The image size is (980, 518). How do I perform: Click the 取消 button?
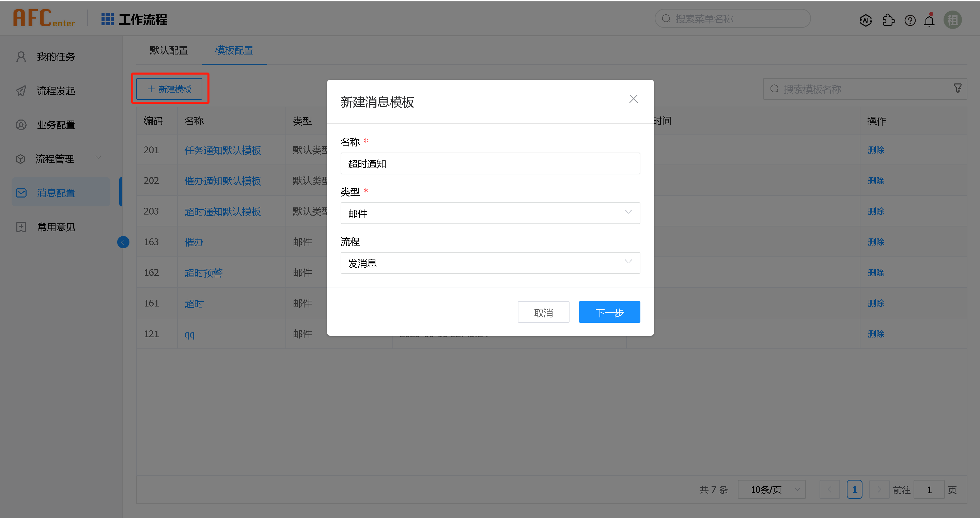point(543,312)
